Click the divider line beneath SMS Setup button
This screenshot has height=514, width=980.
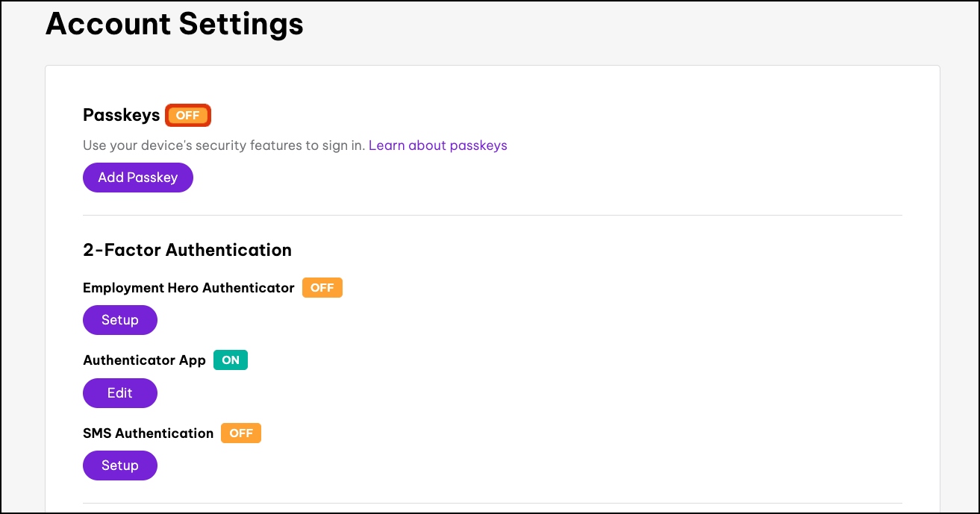492,503
